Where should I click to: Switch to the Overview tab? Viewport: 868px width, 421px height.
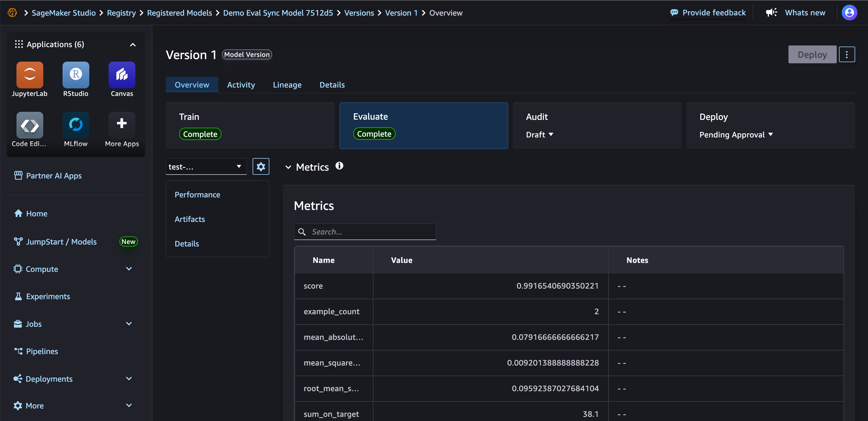(x=192, y=85)
